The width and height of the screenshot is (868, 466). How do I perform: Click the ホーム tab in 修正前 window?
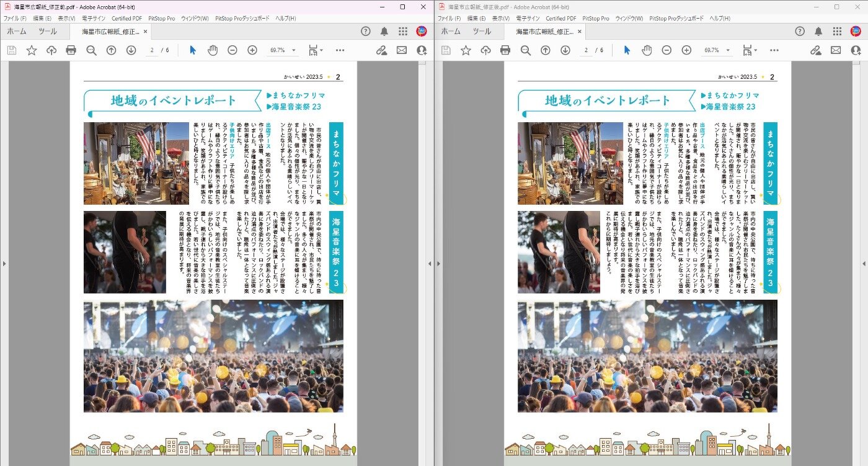(x=17, y=31)
